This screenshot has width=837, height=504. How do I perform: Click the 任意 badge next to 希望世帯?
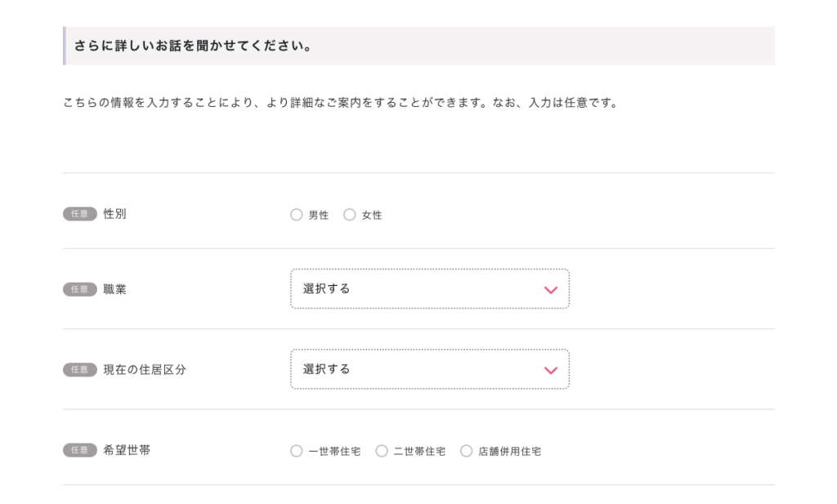(x=79, y=450)
